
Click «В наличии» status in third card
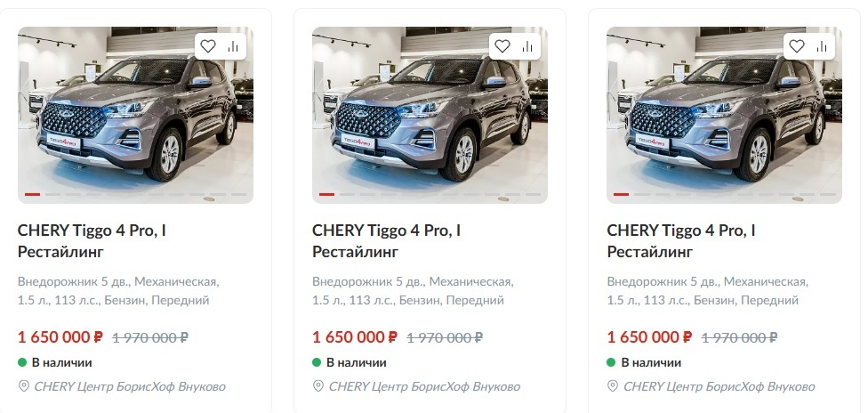pyautogui.click(x=651, y=362)
